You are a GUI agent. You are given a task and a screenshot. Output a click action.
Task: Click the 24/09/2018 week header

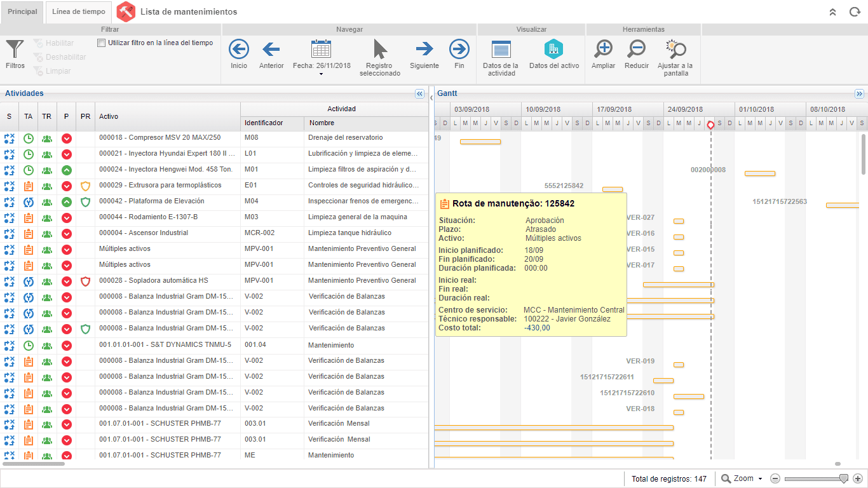coord(699,109)
